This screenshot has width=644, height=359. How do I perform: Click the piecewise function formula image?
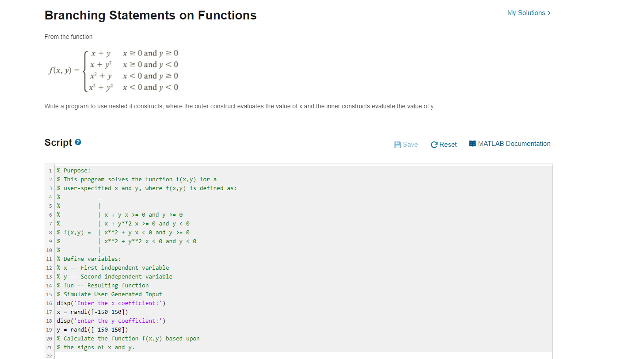113,70
